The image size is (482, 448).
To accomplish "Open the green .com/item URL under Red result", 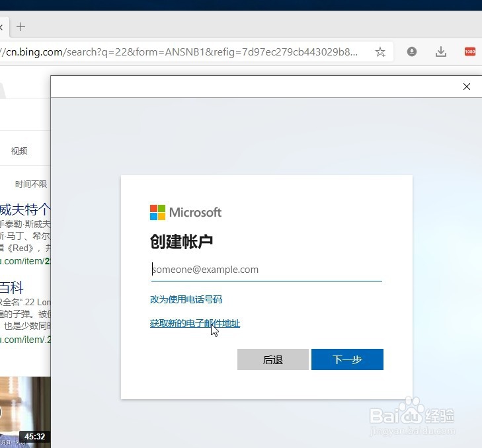I will pyautogui.click(x=25, y=261).
